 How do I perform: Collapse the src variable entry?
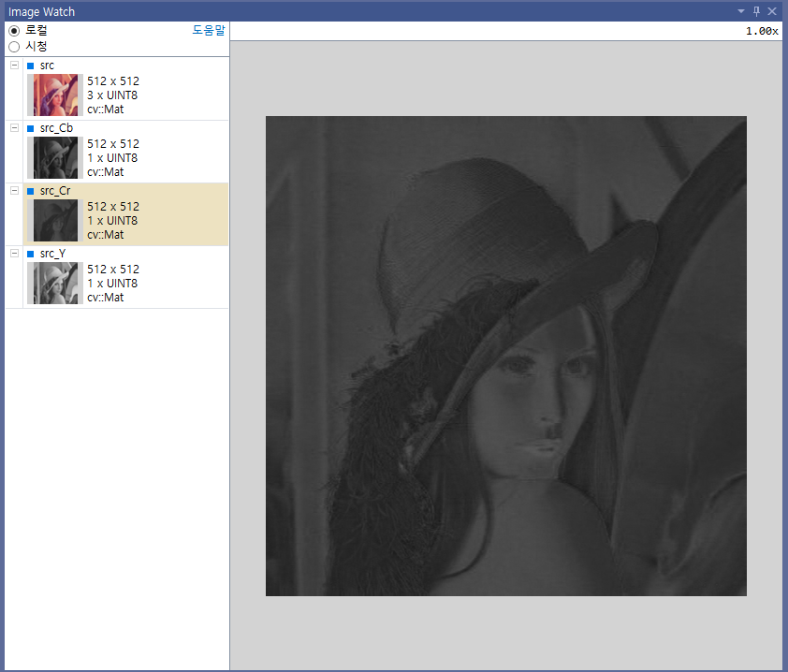[15, 65]
